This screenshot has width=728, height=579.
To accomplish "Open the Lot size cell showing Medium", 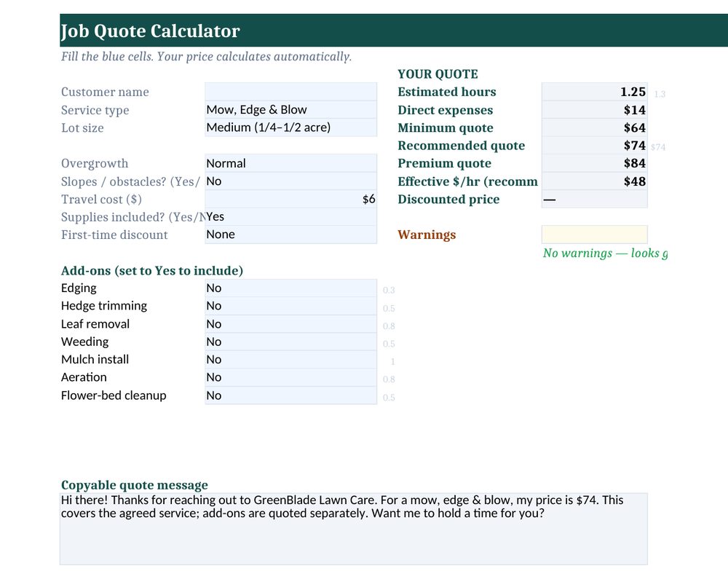I will (290, 127).
